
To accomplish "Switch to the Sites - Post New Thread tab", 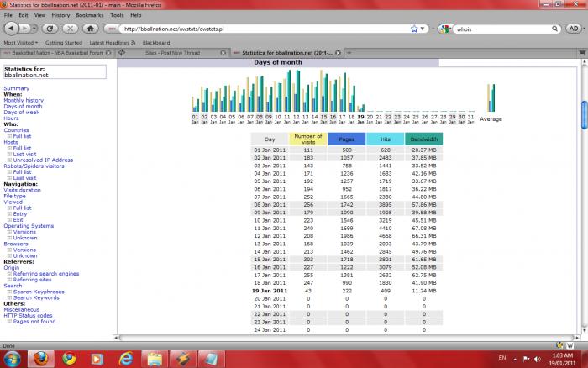I will point(168,53).
